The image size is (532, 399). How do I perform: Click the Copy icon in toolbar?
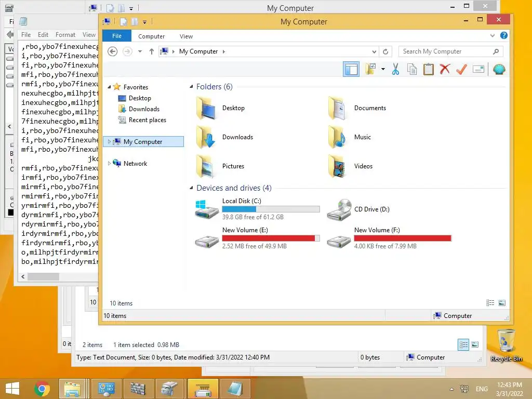[412, 69]
